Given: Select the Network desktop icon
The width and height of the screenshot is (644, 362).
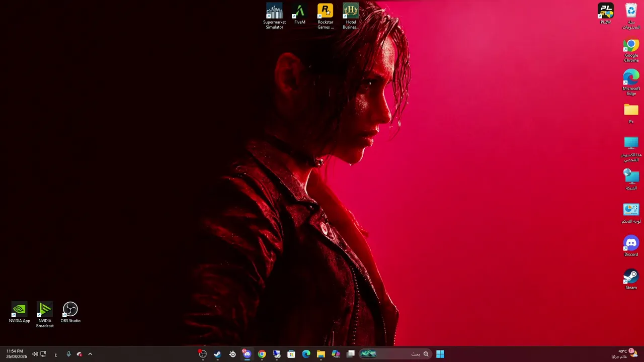Looking at the screenshot, I should 631,179.
